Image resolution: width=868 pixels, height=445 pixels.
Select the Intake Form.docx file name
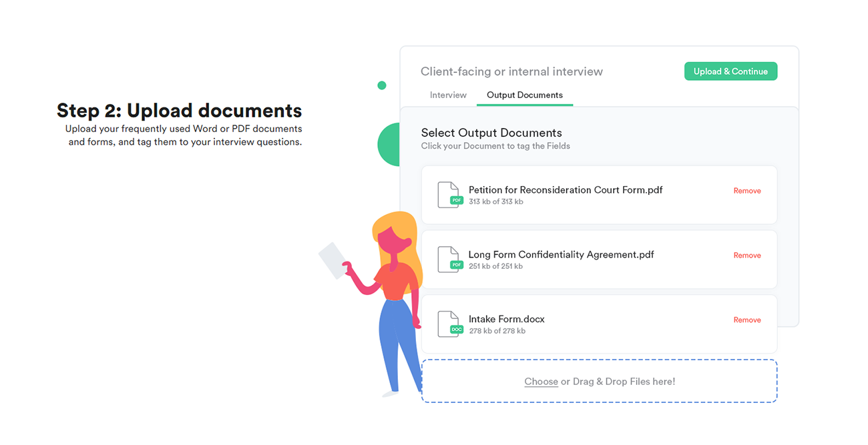tap(506, 320)
